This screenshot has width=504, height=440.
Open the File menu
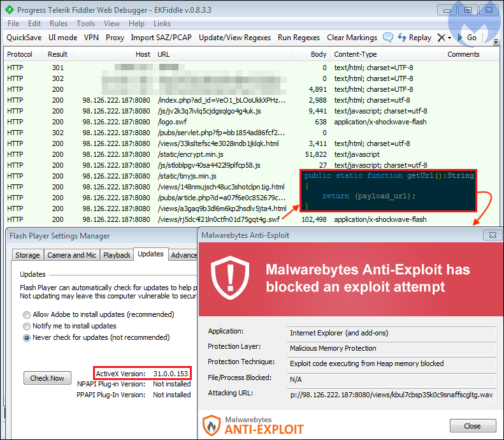(x=13, y=24)
